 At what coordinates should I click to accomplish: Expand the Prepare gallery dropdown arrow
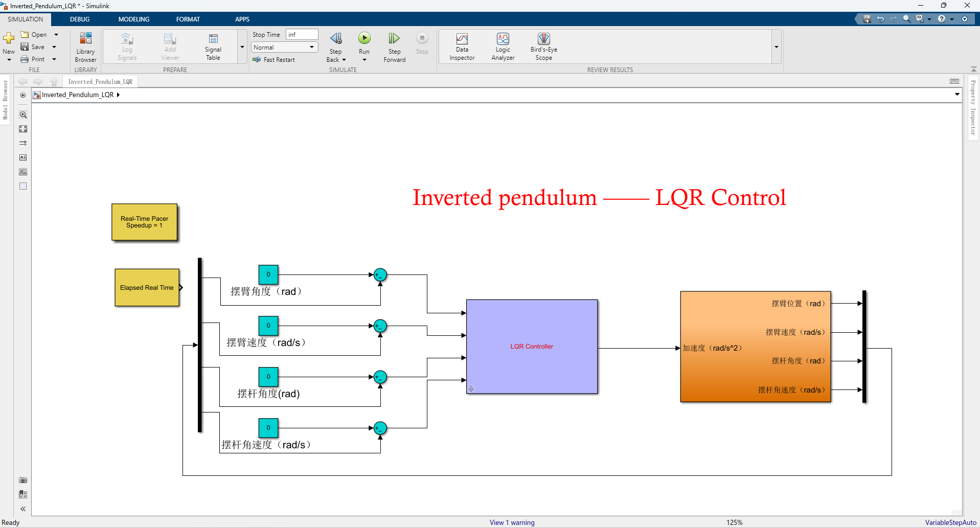(x=242, y=47)
